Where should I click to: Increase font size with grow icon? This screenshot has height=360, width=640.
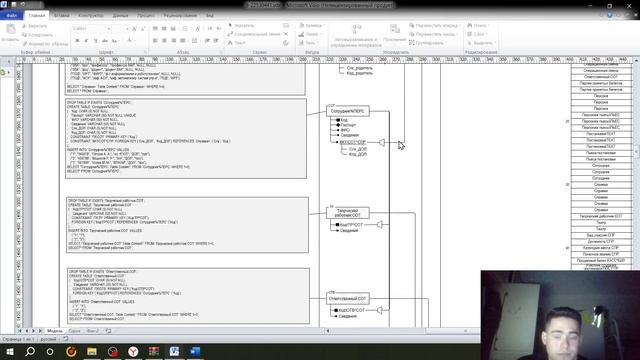pyautogui.click(x=134, y=29)
